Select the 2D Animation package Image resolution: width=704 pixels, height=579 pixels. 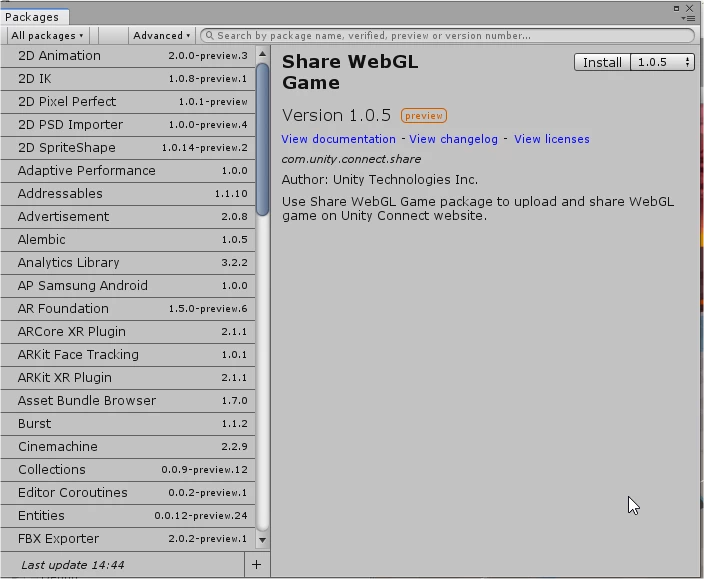tap(128, 56)
